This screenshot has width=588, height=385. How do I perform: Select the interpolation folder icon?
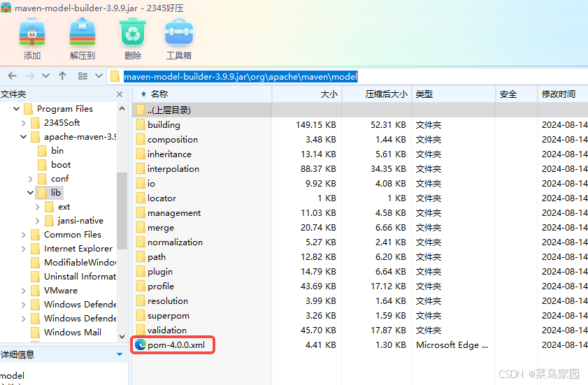[141, 168]
